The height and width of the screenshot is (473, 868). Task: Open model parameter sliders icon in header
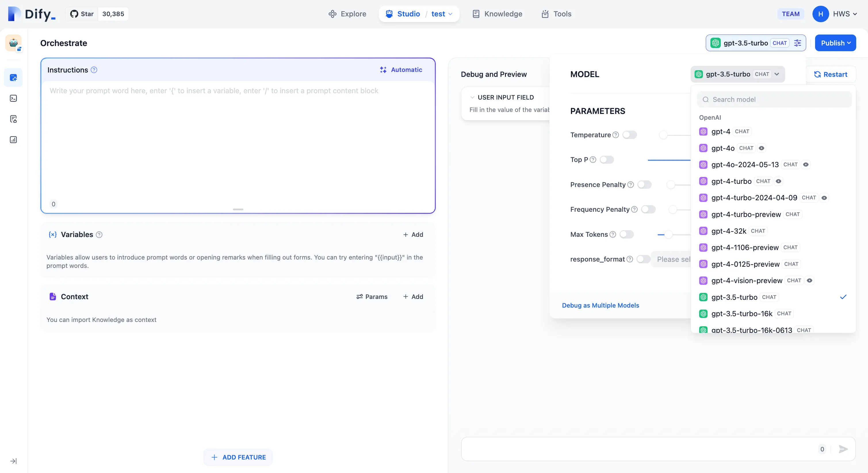pyautogui.click(x=798, y=43)
